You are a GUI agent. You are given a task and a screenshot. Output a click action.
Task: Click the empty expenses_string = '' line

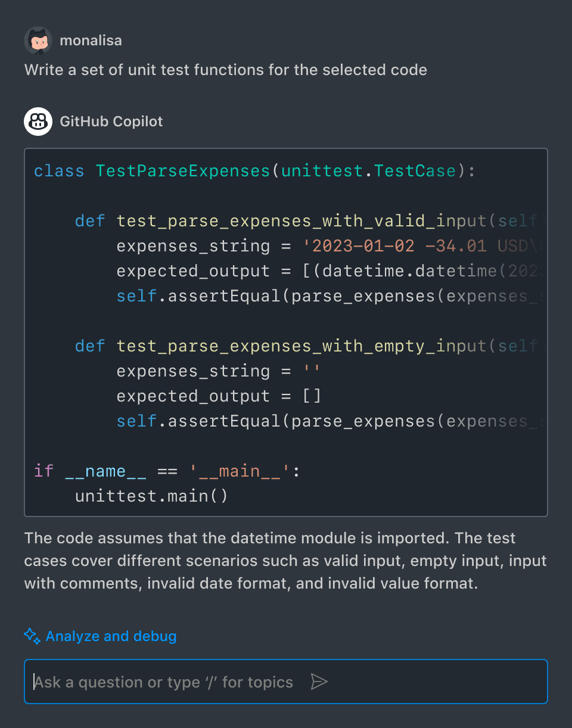(x=219, y=371)
